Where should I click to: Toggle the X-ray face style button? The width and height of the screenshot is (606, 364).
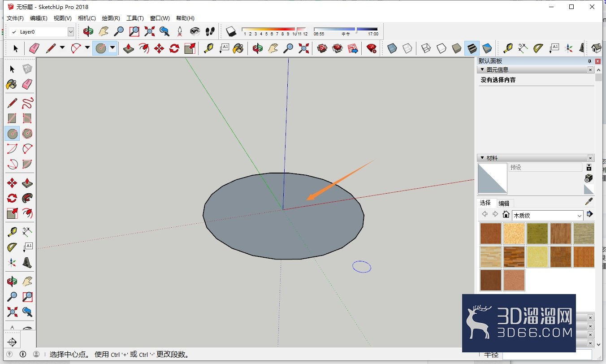[x=392, y=48]
